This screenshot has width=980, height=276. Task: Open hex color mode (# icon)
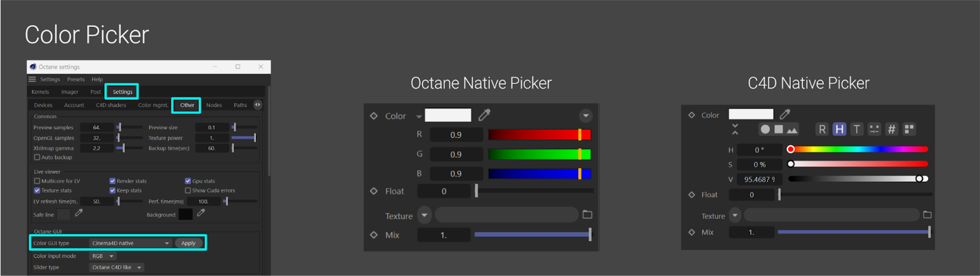click(x=892, y=129)
